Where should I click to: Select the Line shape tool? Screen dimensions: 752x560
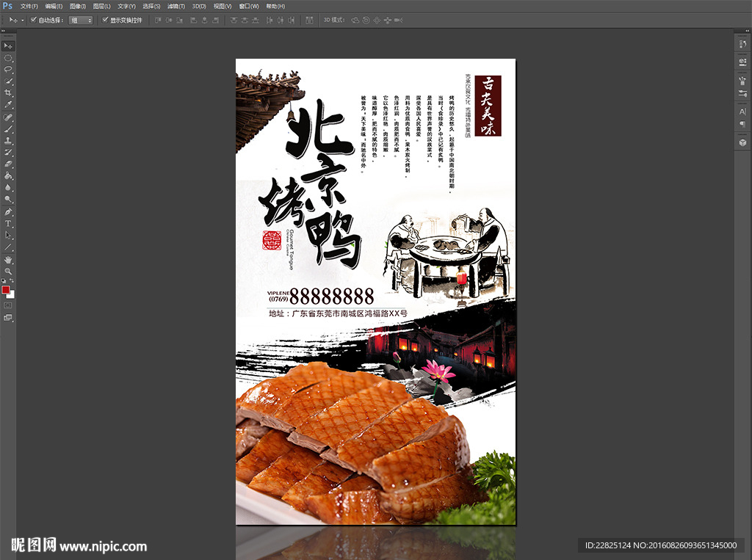pyautogui.click(x=8, y=247)
